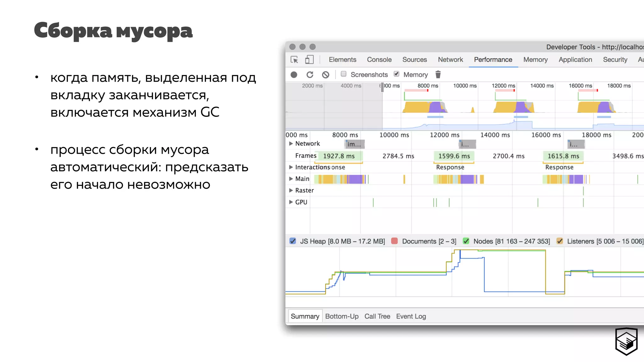Click the 14000 ms label in overview
Image resolution: width=644 pixels, height=362 pixels.
(x=542, y=85)
